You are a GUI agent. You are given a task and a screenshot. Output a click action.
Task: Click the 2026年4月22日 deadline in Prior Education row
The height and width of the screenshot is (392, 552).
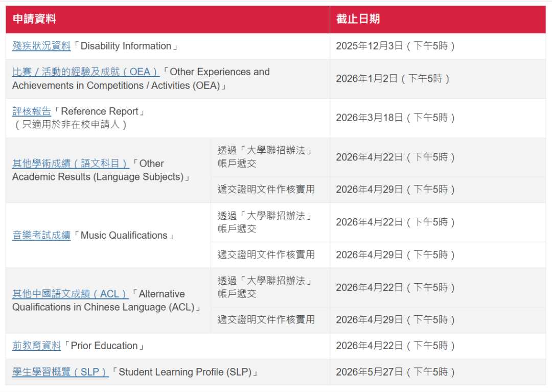coord(396,345)
